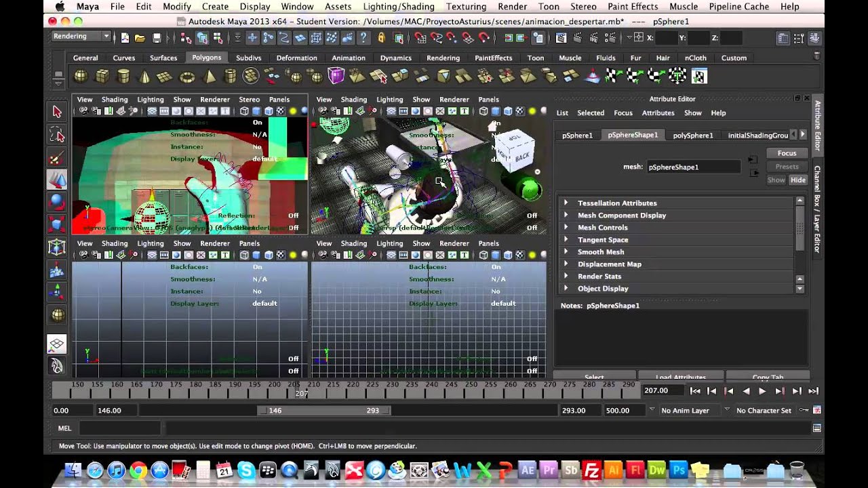Expand Object Display section

(566, 288)
